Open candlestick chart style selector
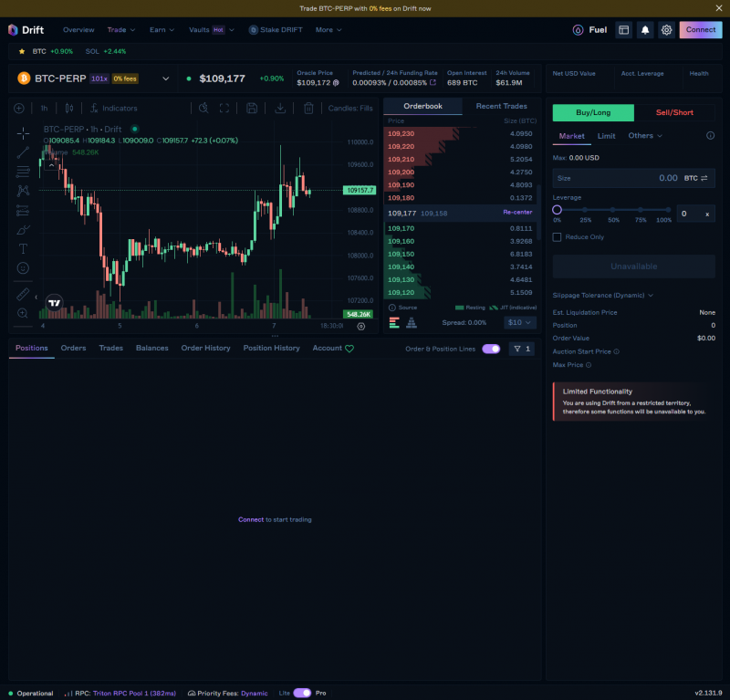730x700 pixels. [69, 108]
